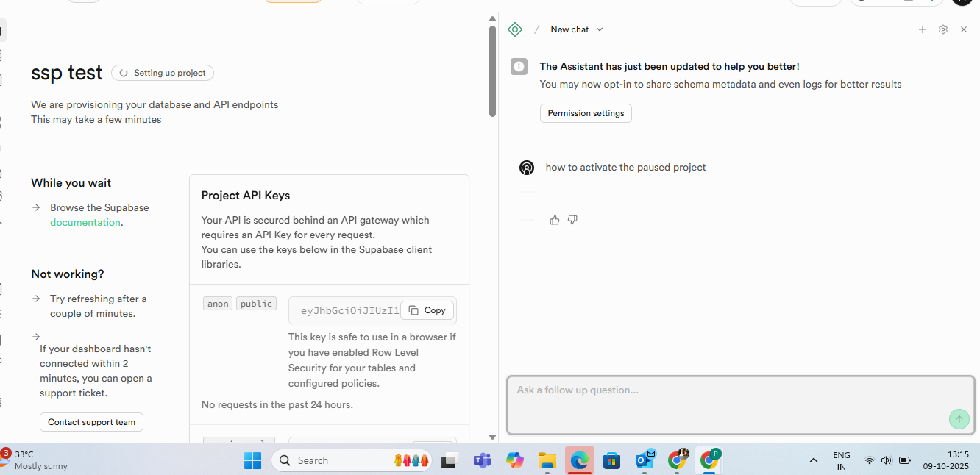
Task: Click the Setting up project status badge
Action: click(x=163, y=73)
